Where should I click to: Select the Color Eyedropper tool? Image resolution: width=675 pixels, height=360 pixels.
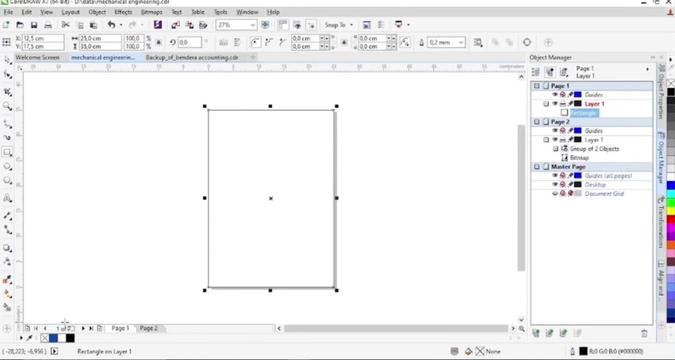[7, 280]
